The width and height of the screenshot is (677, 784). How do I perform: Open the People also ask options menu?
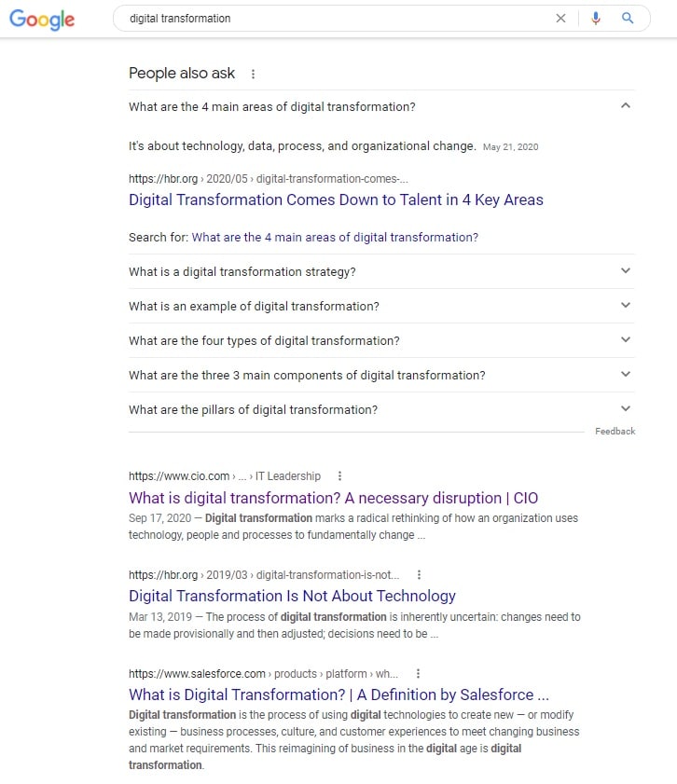pos(253,74)
